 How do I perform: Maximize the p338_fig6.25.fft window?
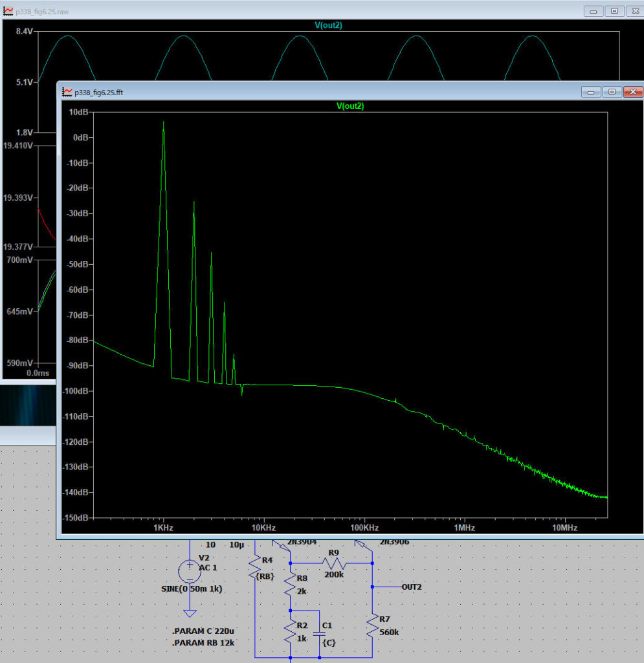(612, 92)
